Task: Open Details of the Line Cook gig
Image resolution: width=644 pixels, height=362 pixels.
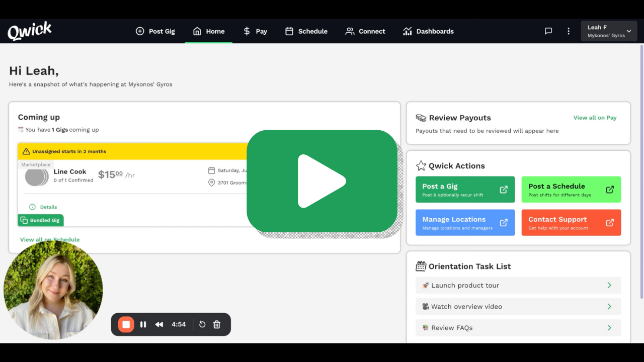Action: tap(48, 207)
